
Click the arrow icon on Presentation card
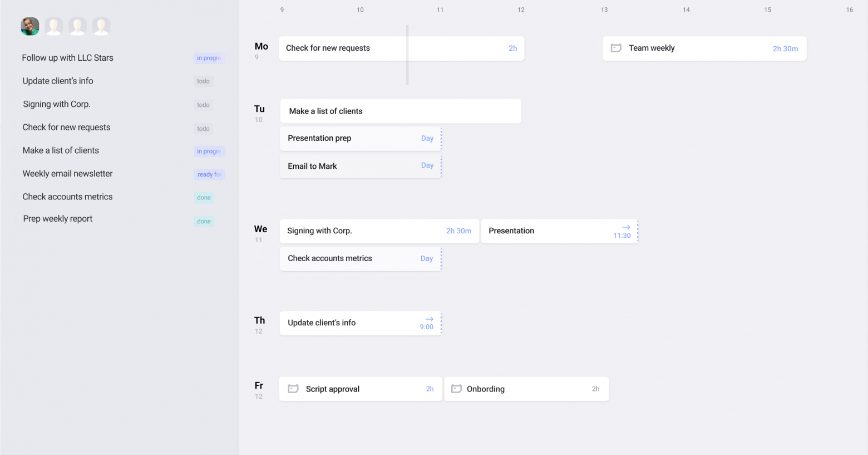click(x=626, y=227)
